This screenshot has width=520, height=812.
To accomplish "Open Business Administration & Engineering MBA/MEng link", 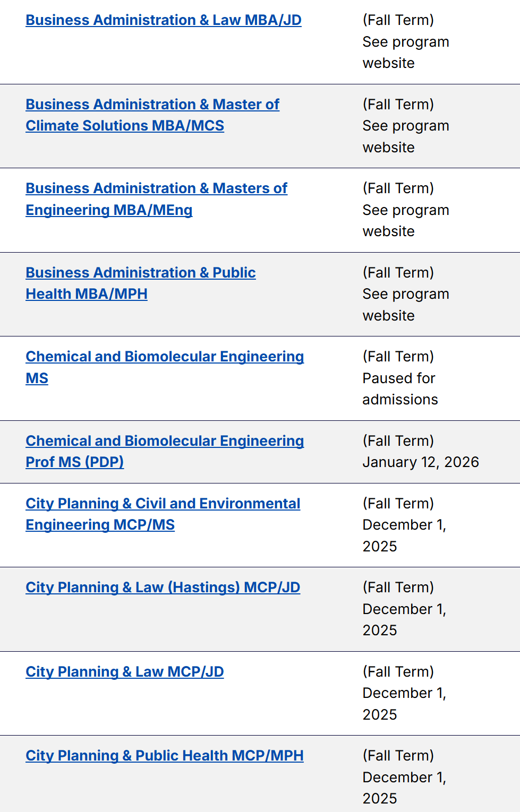I will pos(156,188).
